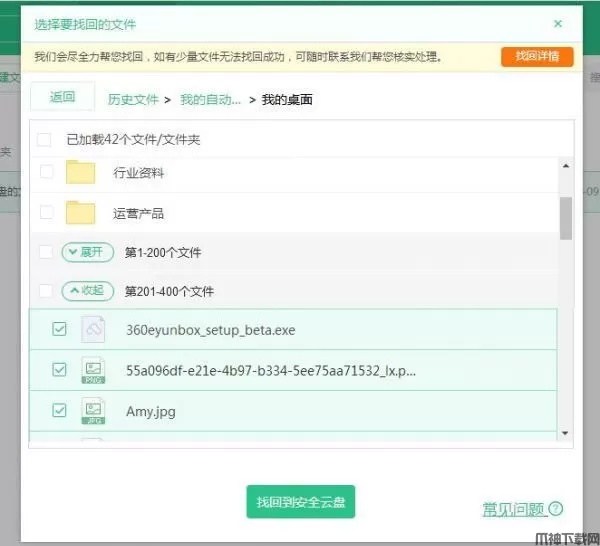Screen dimensions: 600x546
Task: Toggle the select-all checkbox for 已加载42个文件
Action: point(44,139)
